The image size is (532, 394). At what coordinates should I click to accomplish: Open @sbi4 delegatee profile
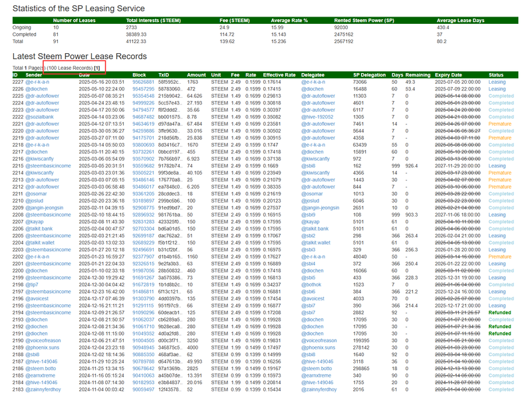click(308, 264)
